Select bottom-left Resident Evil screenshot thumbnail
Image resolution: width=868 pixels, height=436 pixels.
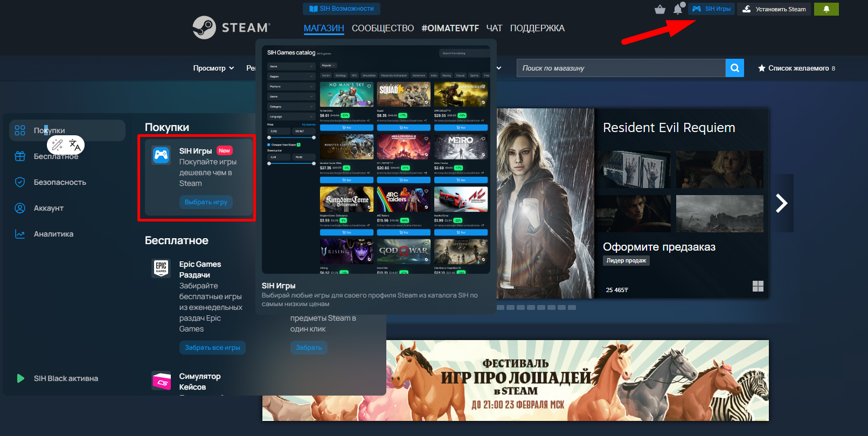point(633,213)
